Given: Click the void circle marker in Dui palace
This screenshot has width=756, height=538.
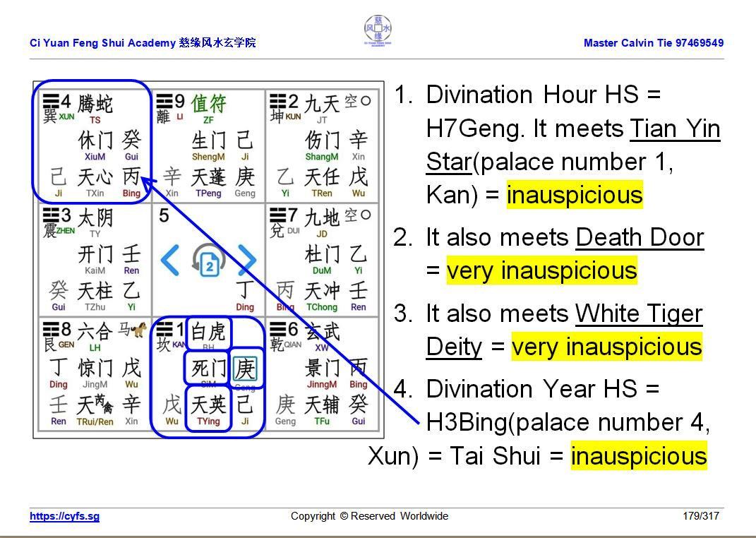Looking at the screenshot, I should pos(366,215).
